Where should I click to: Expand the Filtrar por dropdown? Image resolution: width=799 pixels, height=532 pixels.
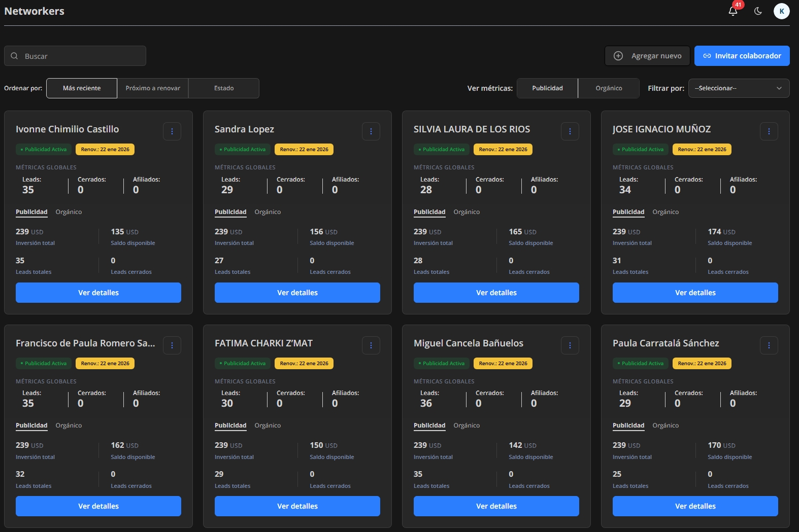(x=739, y=88)
